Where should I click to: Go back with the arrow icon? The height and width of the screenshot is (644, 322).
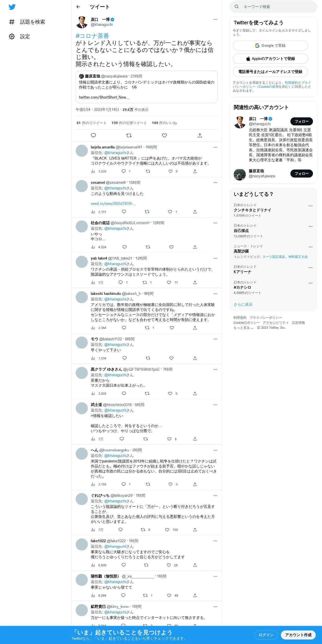[78, 7]
